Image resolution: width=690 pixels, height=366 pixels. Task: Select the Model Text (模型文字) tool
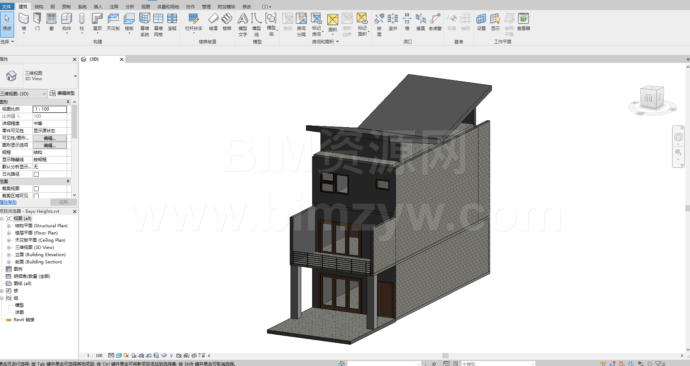click(242, 24)
